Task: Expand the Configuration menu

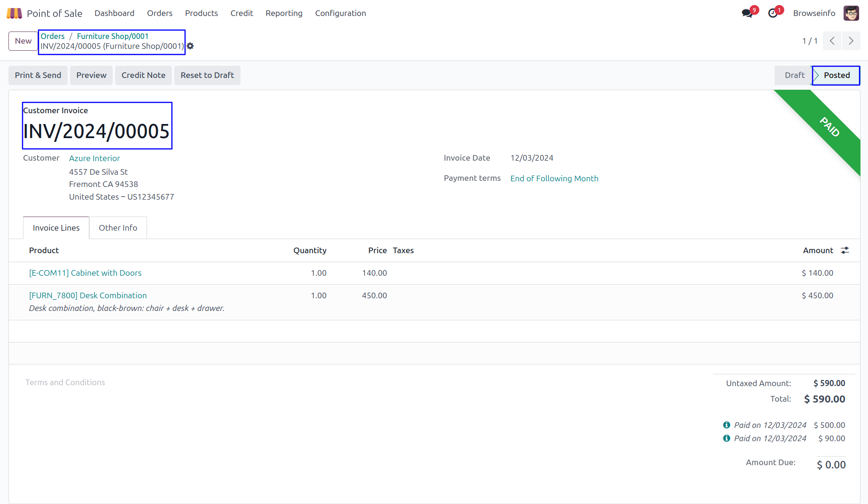Action: [x=340, y=13]
